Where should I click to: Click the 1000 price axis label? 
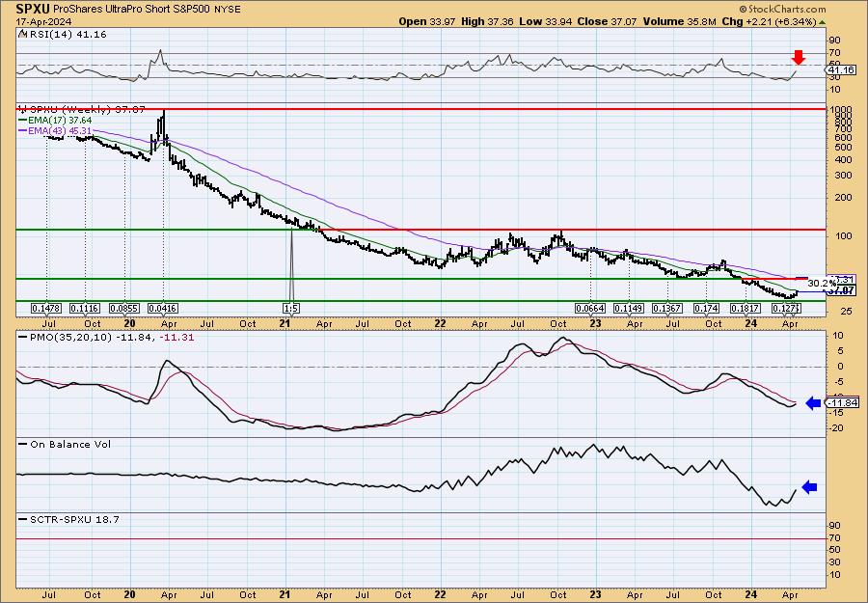(840, 110)
